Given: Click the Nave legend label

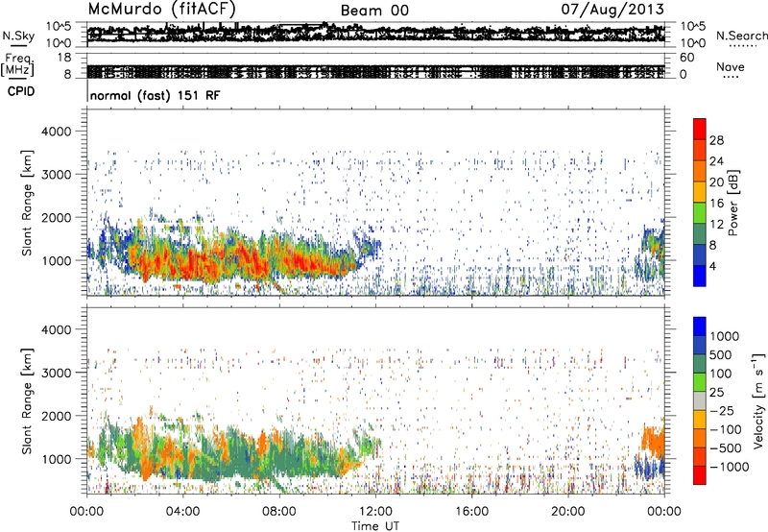Looking at the screenshot, I should pos(731,66).
